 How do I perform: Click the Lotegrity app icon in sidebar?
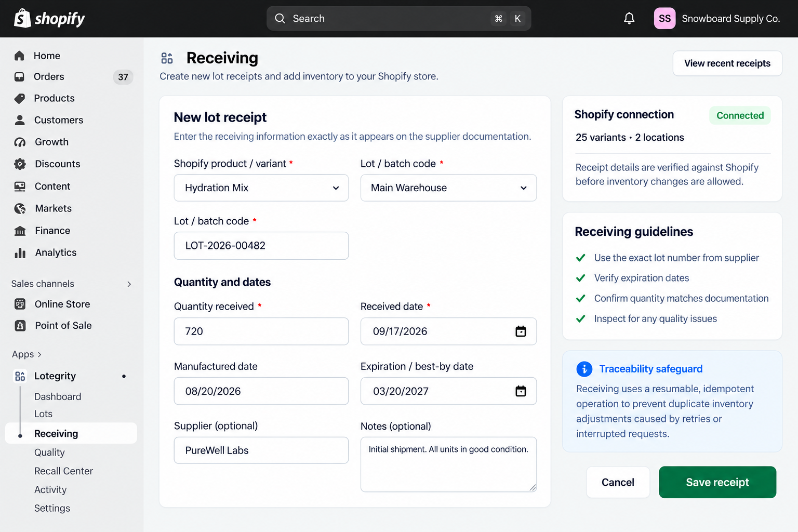pos(20,376)
